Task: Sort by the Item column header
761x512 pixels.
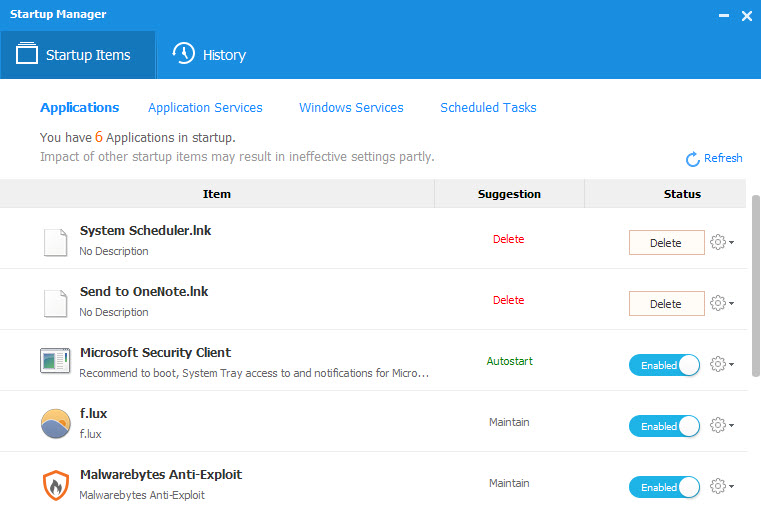Action: coord(217,194)
